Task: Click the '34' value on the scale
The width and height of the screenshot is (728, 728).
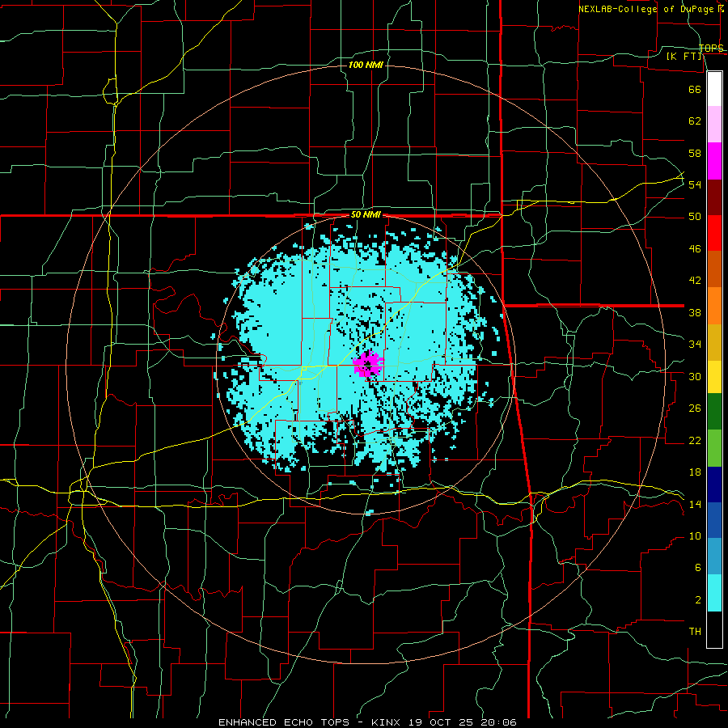Action: pos(695,345)
